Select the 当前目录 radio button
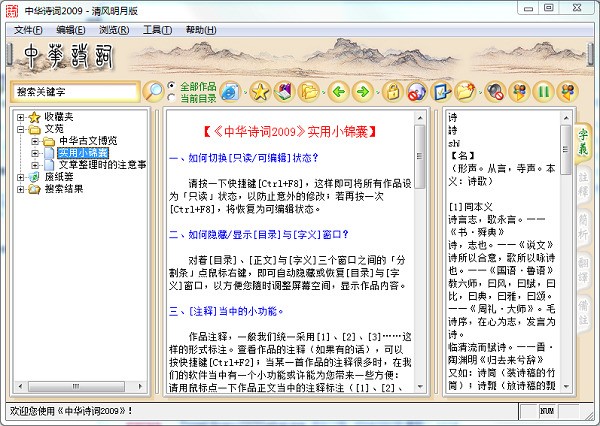 tap(171, 98)
